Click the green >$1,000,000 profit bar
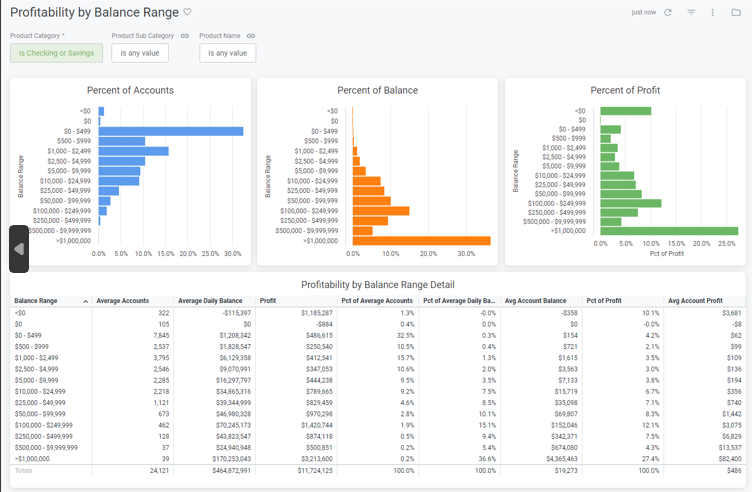The height and width of the screenshot is (492, 752). click(x=668, y=231)
